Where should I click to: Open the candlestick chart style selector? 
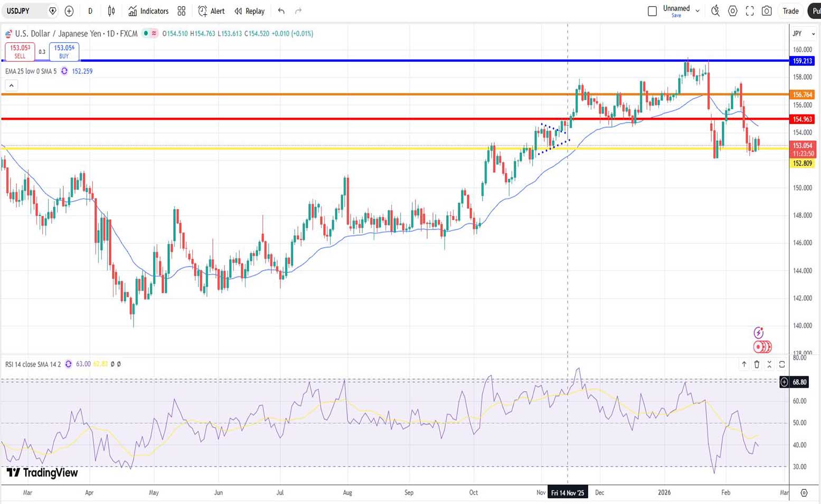(111, 11)
